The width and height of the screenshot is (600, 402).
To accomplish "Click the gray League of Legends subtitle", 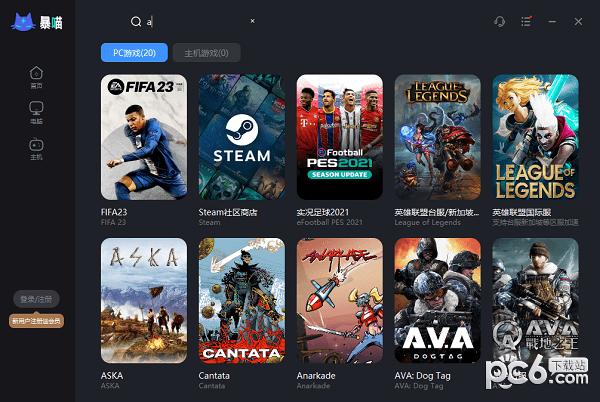I will point(428,222).
